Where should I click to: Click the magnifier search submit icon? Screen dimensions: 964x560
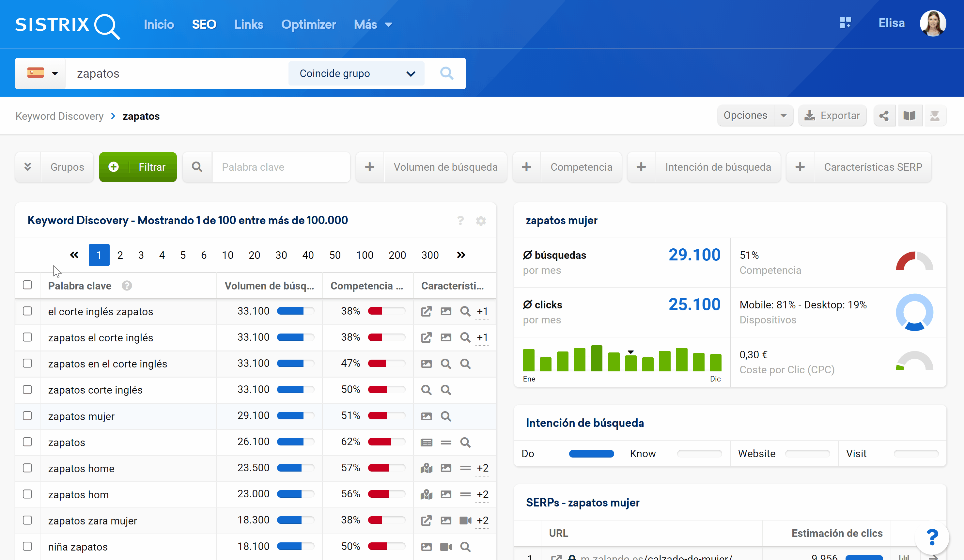(x=446, y=73)
